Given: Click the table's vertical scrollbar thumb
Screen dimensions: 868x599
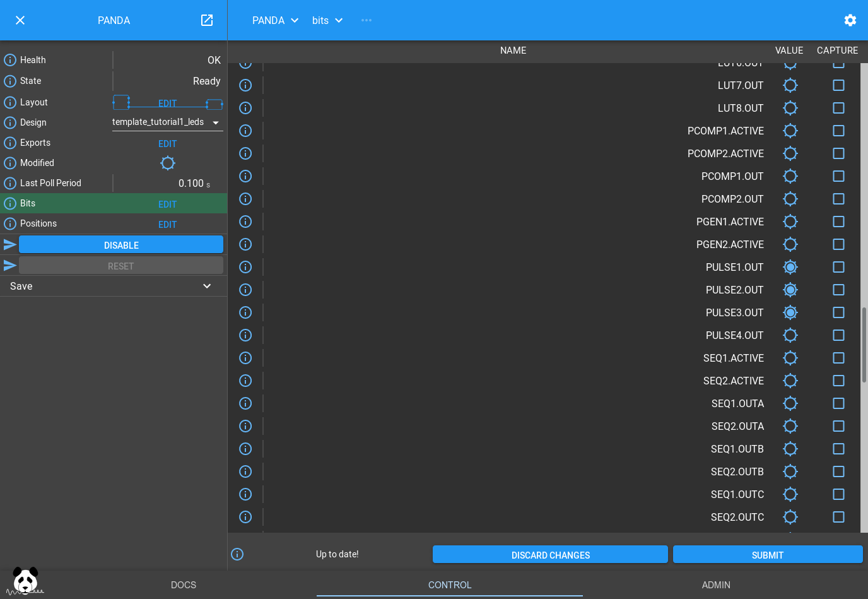Looking at the screenshot, I should (864, 344).
